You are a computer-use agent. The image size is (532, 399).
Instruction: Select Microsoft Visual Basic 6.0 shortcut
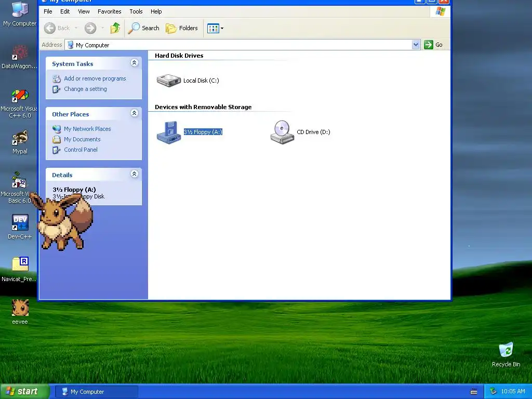pyautogui.click(x=19, y=188)
